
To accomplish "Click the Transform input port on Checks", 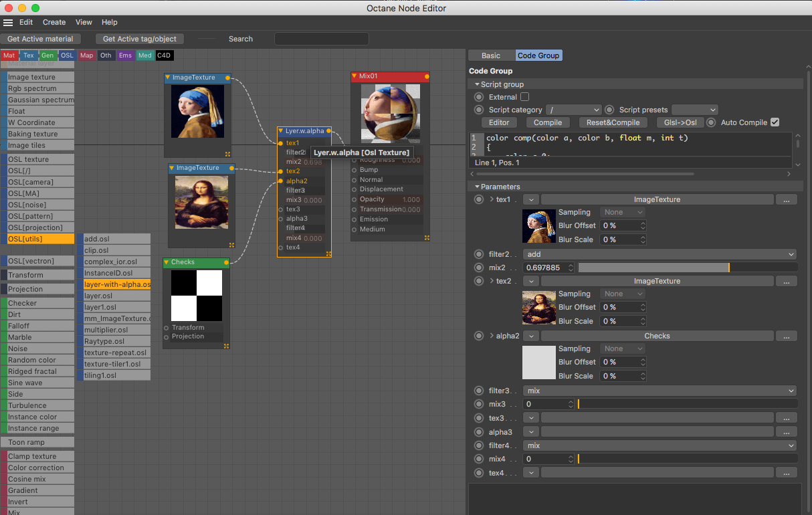I will click(167, 328).
